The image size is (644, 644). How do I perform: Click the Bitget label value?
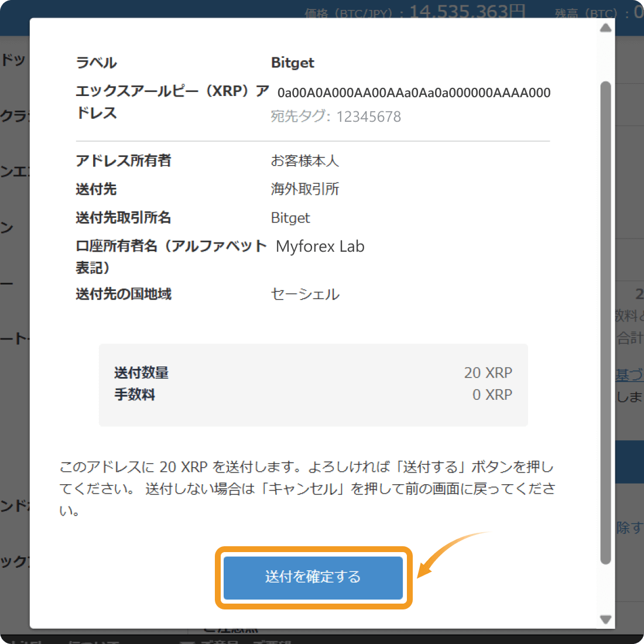293,63
